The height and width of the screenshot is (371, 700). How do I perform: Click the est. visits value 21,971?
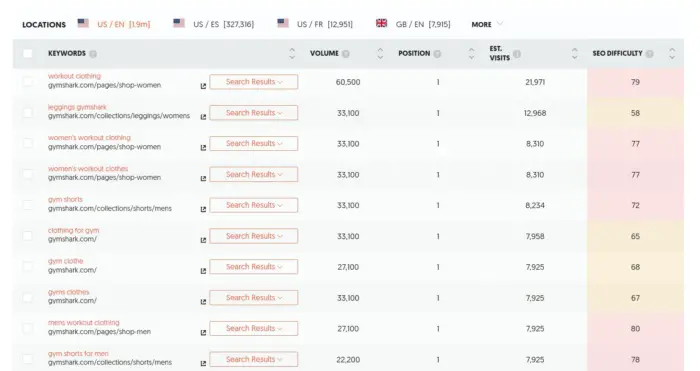click(x=535, y=82)
